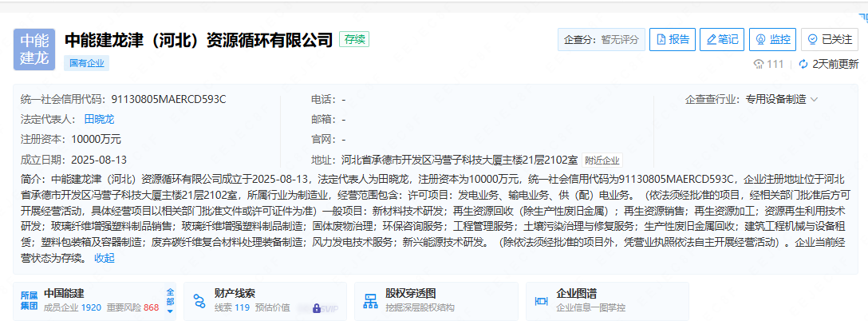Click the 挖掘深层股权结构 subtitle
This screenshot has width=868, height=321.
(x=420, y=307)
